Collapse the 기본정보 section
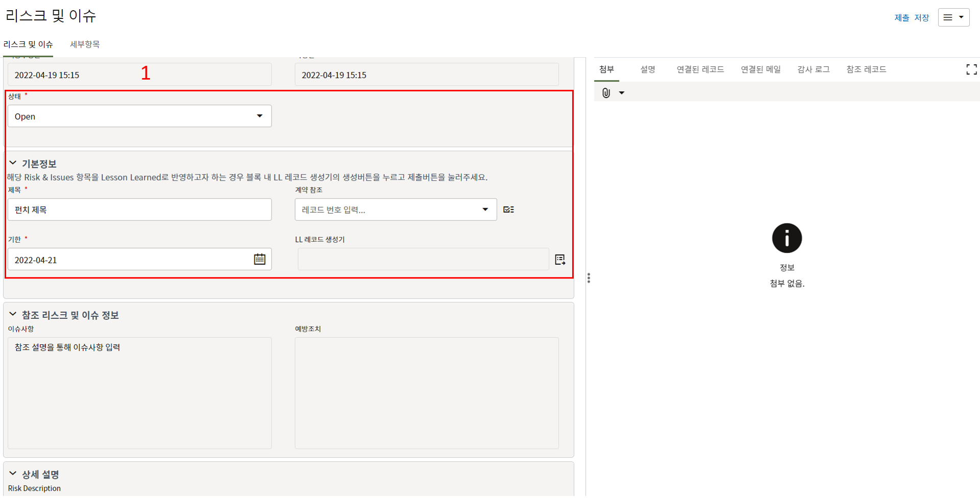 13,163
